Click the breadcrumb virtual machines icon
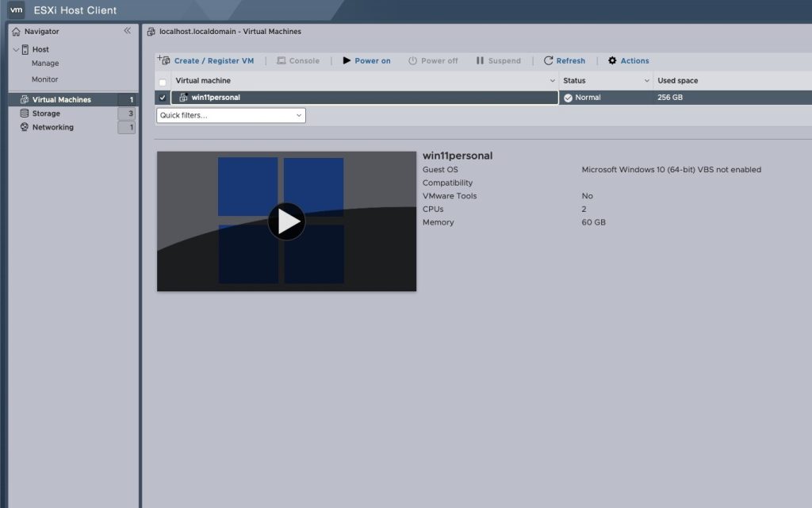The image size is (812, 508). 151,32
